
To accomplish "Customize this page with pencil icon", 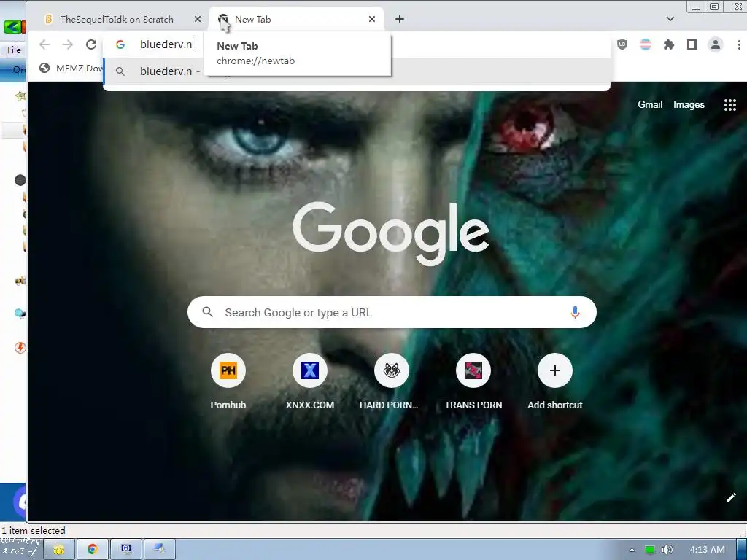I will [x=731, y=497].
